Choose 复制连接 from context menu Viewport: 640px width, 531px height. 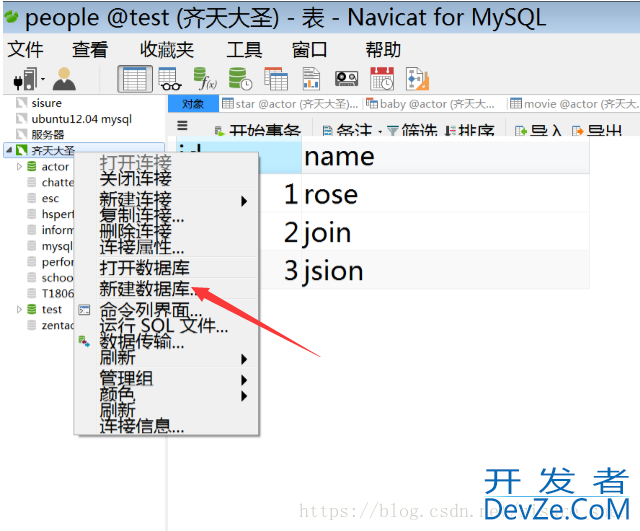pos(166,215)
